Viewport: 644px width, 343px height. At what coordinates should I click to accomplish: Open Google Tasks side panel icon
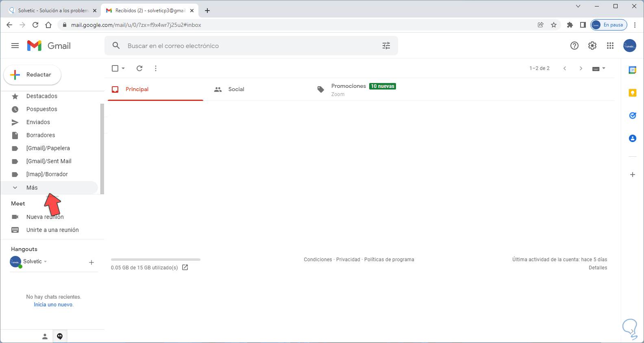633,116
